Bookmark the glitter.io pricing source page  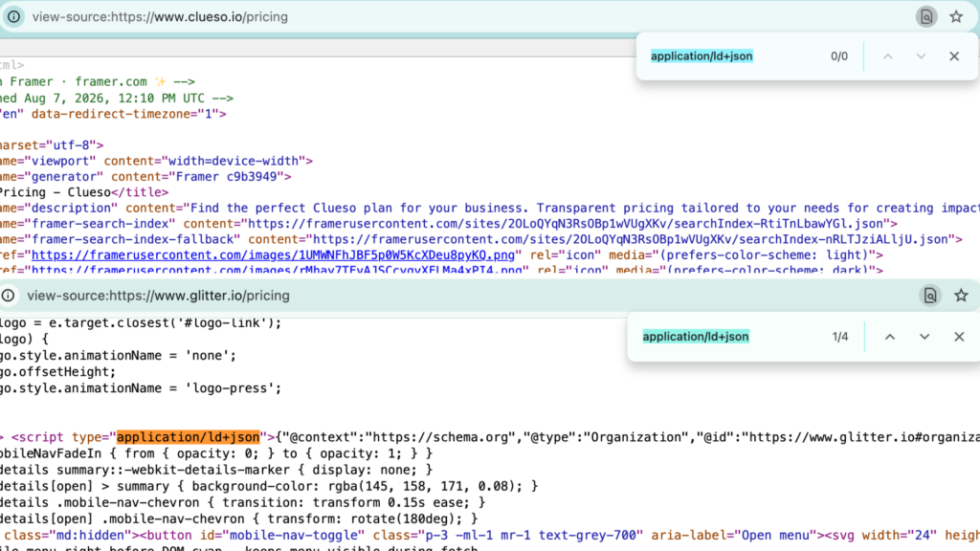(961, 296)
